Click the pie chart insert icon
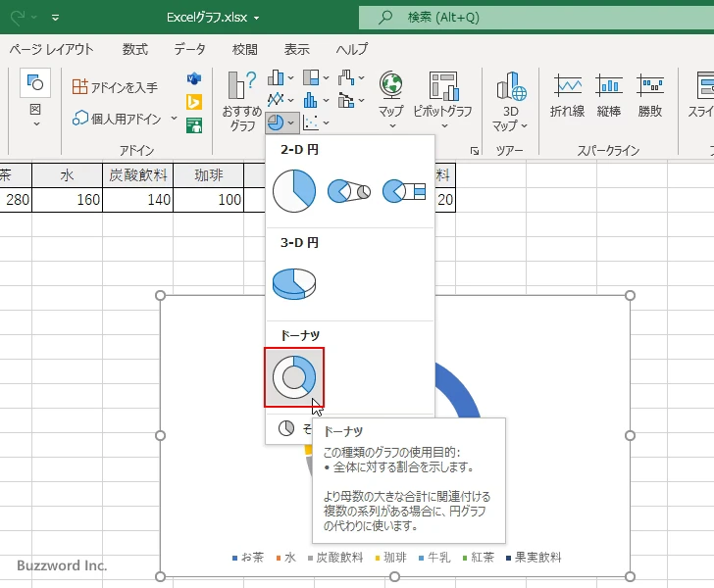This screenshot has width=714, height=588. [276, 122]
